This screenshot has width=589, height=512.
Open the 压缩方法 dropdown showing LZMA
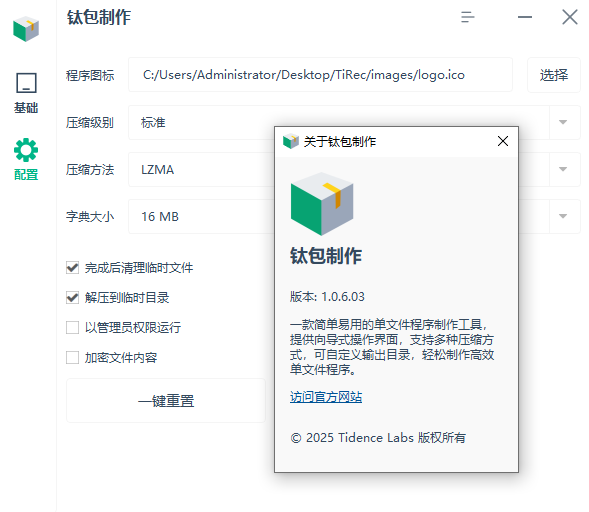click(354, 169)
